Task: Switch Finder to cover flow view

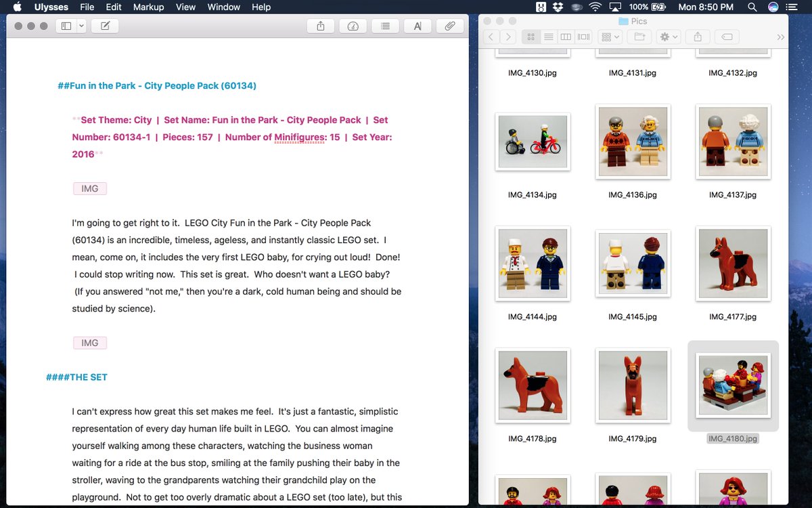Action: pos(584,37)
